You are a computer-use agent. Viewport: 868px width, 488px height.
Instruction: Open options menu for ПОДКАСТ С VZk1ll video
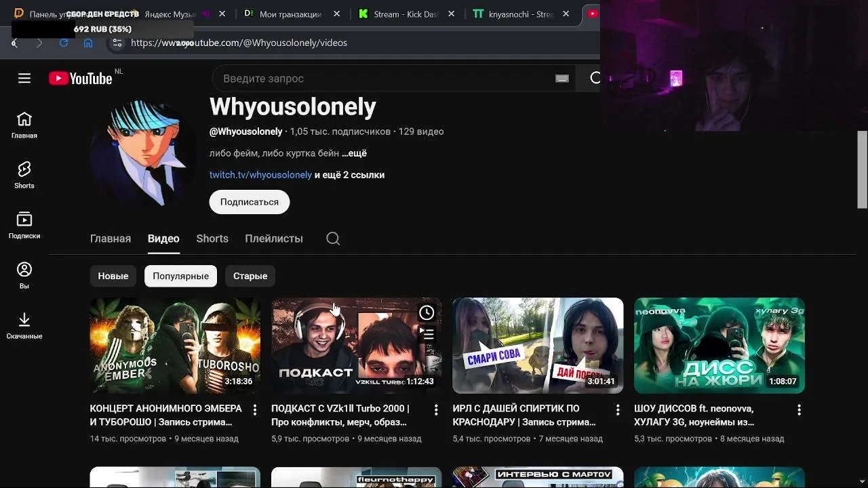[x=436, y=410]
